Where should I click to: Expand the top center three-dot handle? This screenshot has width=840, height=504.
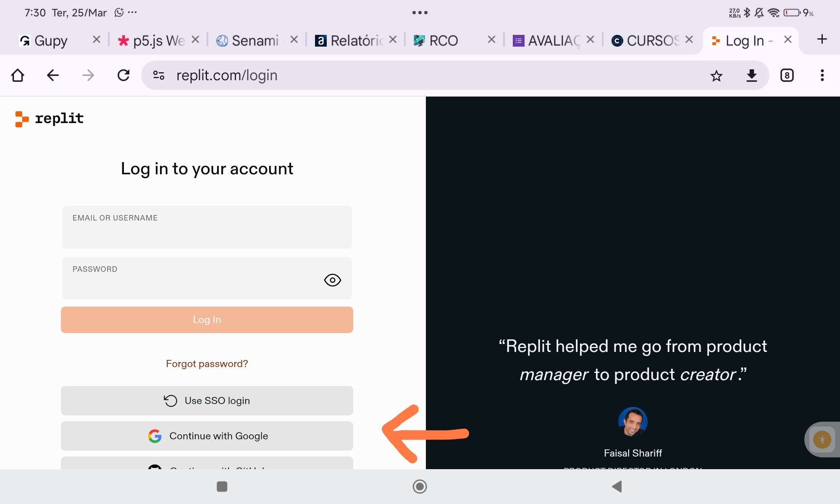point(420,13)
